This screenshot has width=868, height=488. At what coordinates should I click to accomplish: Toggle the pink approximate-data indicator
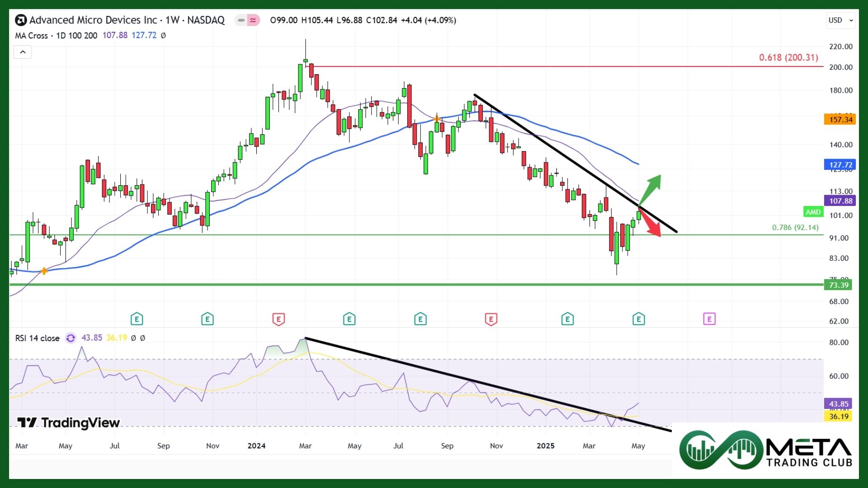click(253, 20)
